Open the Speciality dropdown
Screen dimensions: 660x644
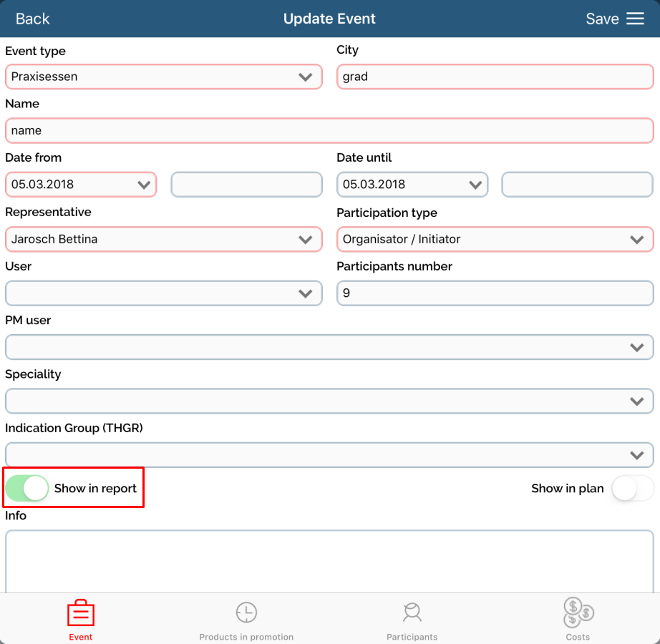pyautogui.click(x=329, y=401)
